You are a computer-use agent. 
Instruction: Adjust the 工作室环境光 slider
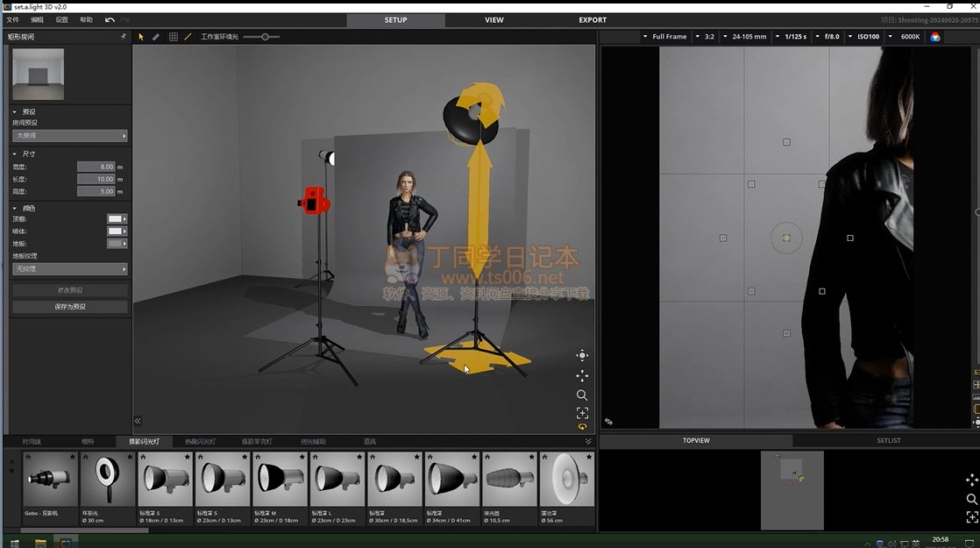coord(263,37)
